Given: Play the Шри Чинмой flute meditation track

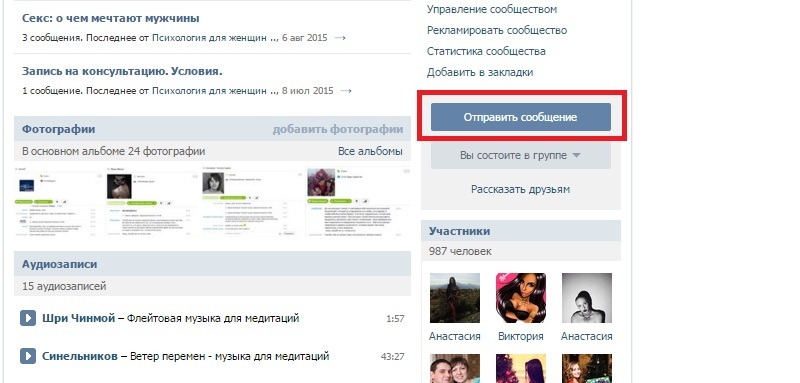Looking at the screenshot, I should 28,318.
